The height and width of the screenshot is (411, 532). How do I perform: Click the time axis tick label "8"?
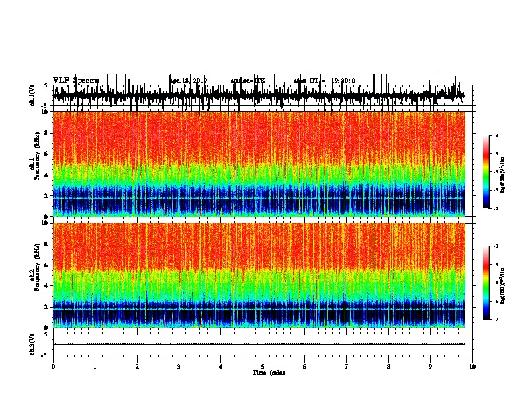(x=388, y=367)
